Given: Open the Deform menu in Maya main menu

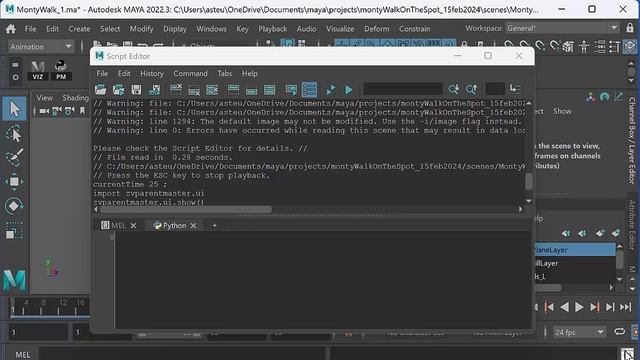Looking at the screenshot, I should point(376,29).
